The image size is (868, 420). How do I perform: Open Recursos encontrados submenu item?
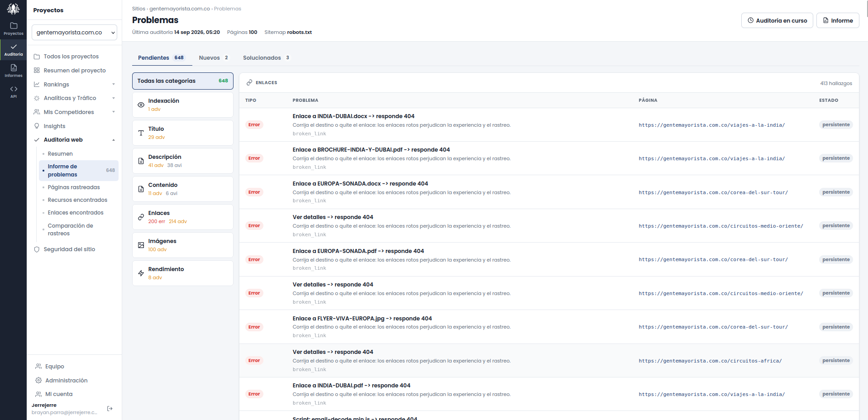coord(77,200)
